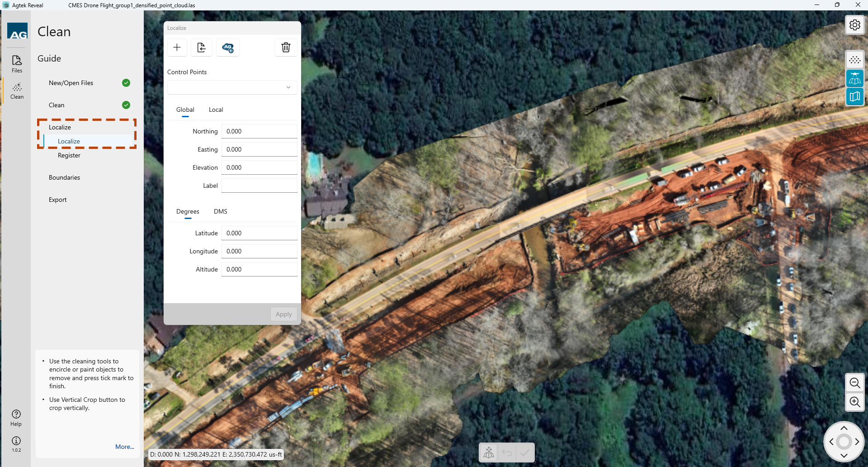Click the Northing input field
This screenshot has height=467, width=868.
pyautogui.click(x=259, y=131)
